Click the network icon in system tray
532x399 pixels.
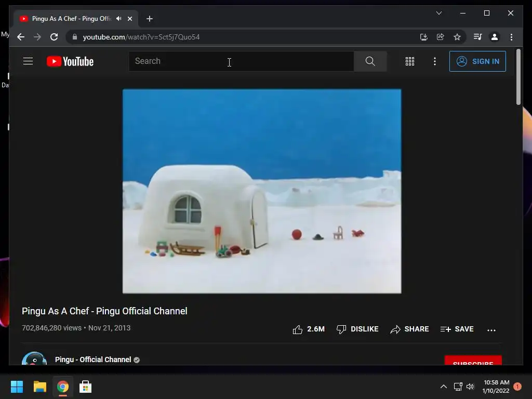pos(458,387)
